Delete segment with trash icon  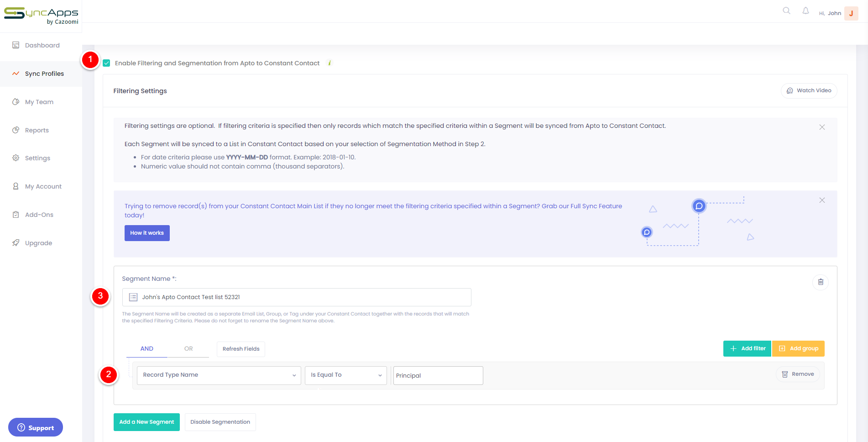(820, 282)
